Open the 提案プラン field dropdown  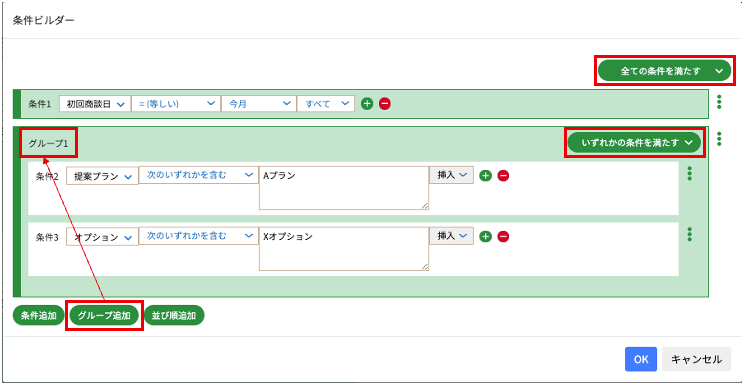pyautogui.click(x=102, y=176)
